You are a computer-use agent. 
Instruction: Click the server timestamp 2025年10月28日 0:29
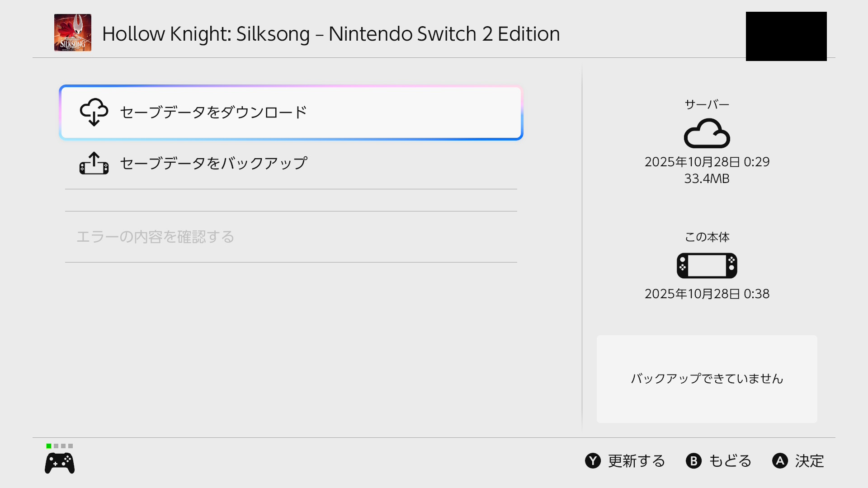[707, 162]
